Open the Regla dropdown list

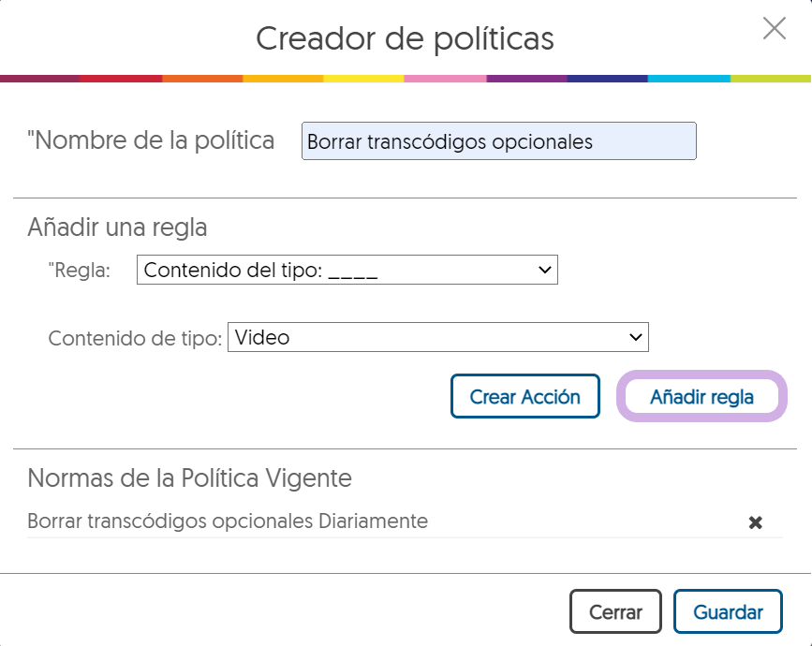coord(347,271)
